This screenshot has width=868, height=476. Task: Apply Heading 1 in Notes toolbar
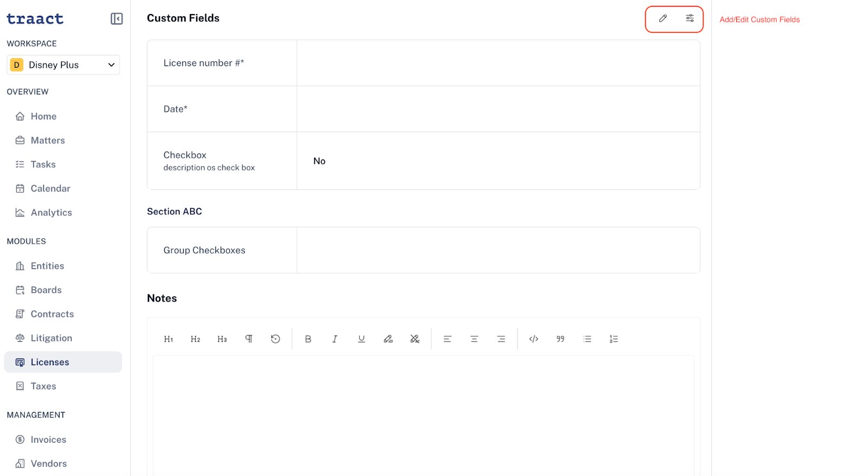click(169, 339)
